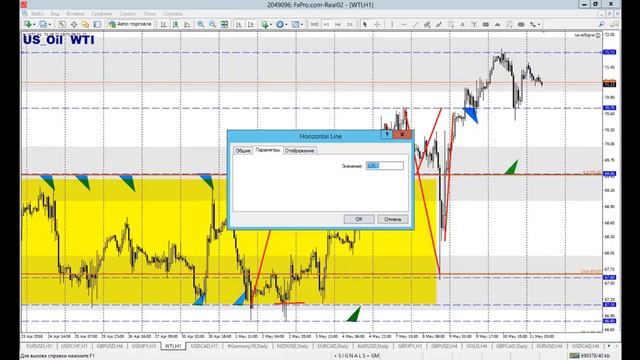Select the text label A tool
Viewport: 640px width, 360px height.
[462, 24]
